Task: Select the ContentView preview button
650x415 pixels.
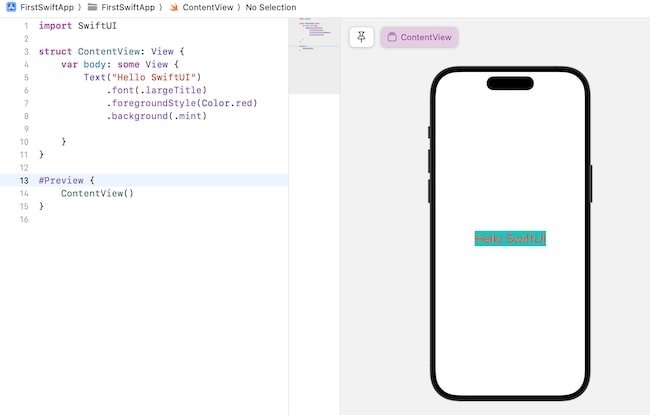Action: pos(419,37)
